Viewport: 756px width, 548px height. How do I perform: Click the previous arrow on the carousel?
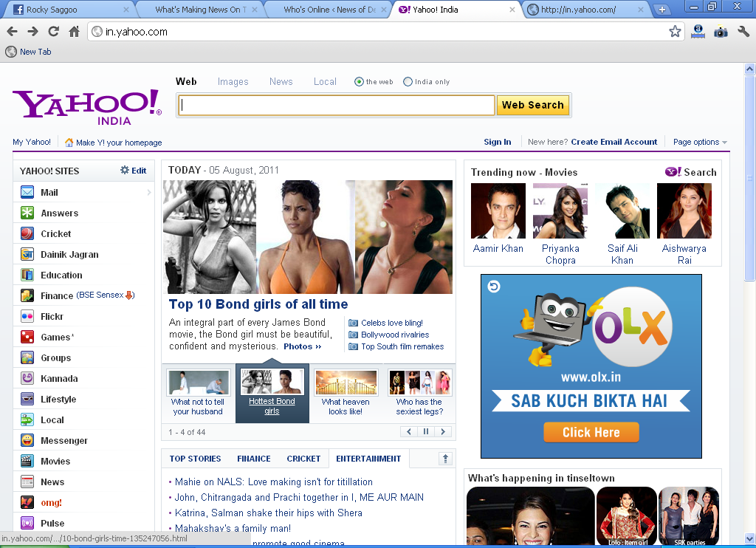click(x=408, y=431)
